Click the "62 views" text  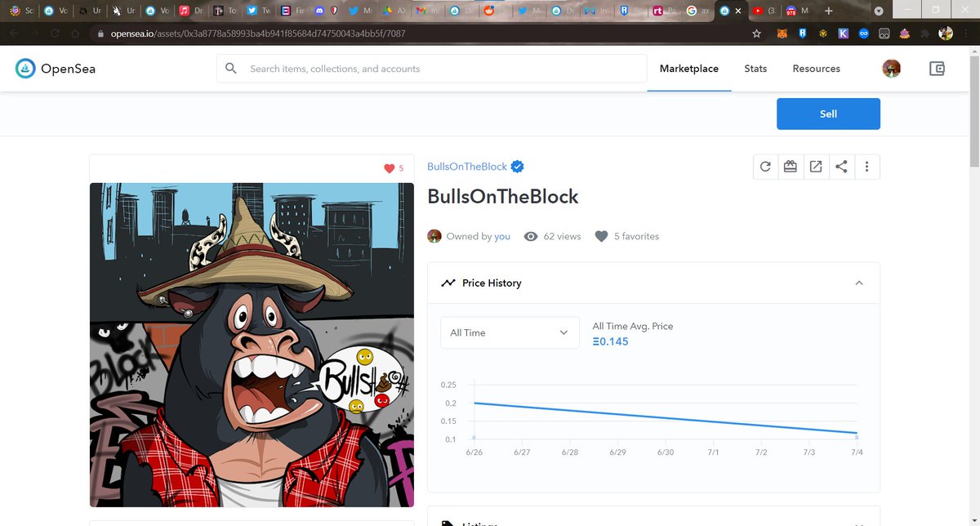click(562, 236)
